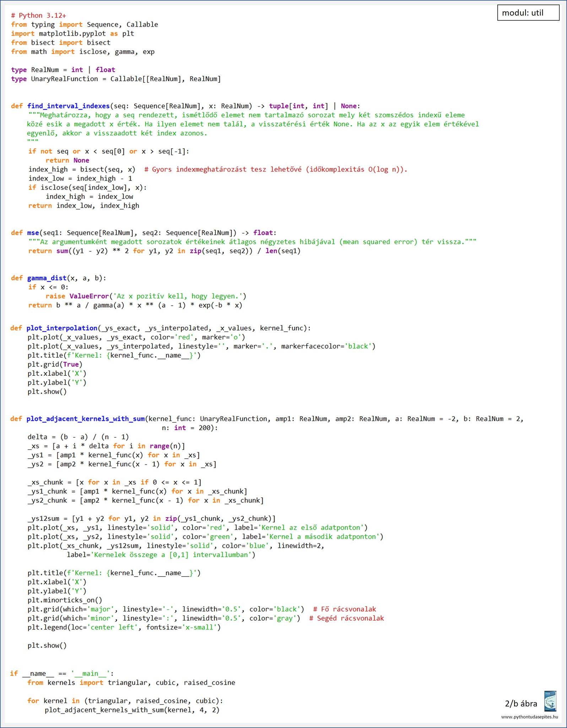Click the 'index_high = bisect(seq, x)' assignment

(82, 170)
